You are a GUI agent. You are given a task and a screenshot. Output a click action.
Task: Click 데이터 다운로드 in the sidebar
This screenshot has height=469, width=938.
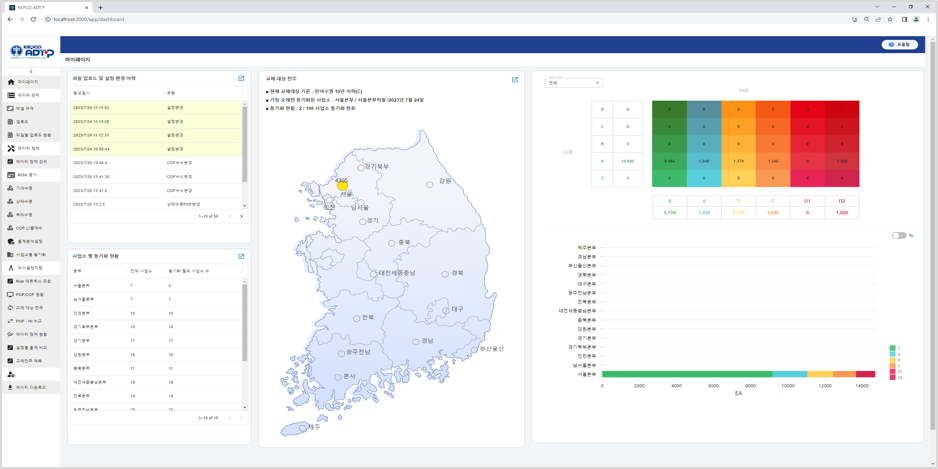click(x=30, y=387)
